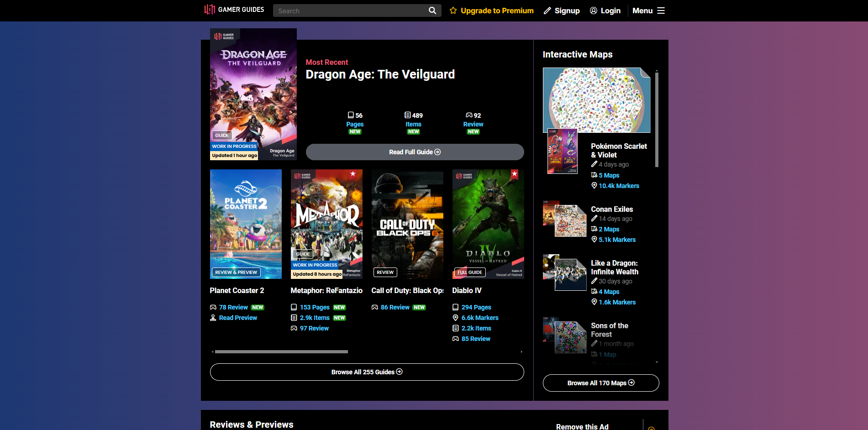Open the Menu in the top bar
Viewport: 868px width, 430px height.
pyautogui.click(x=648, y=10)
